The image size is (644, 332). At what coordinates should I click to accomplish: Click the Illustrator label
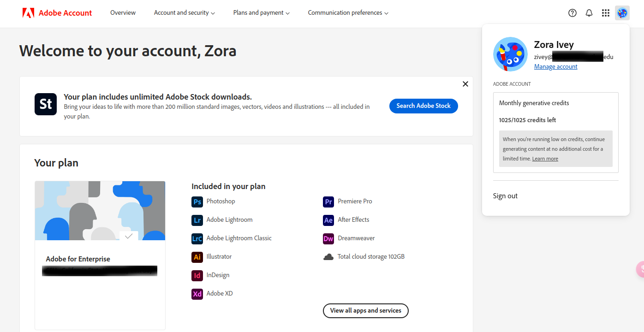coord(219,257)
